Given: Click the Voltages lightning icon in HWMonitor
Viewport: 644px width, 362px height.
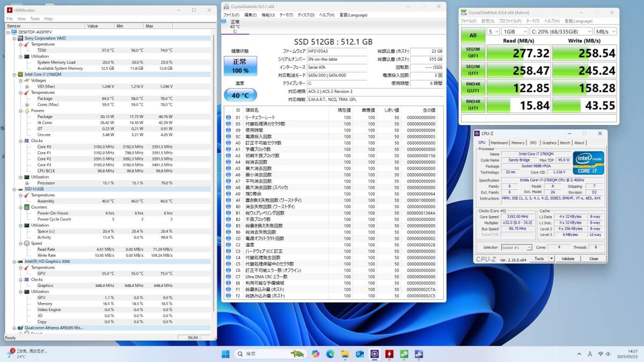Looking at the screenshot, I should [x=27, y=80].
